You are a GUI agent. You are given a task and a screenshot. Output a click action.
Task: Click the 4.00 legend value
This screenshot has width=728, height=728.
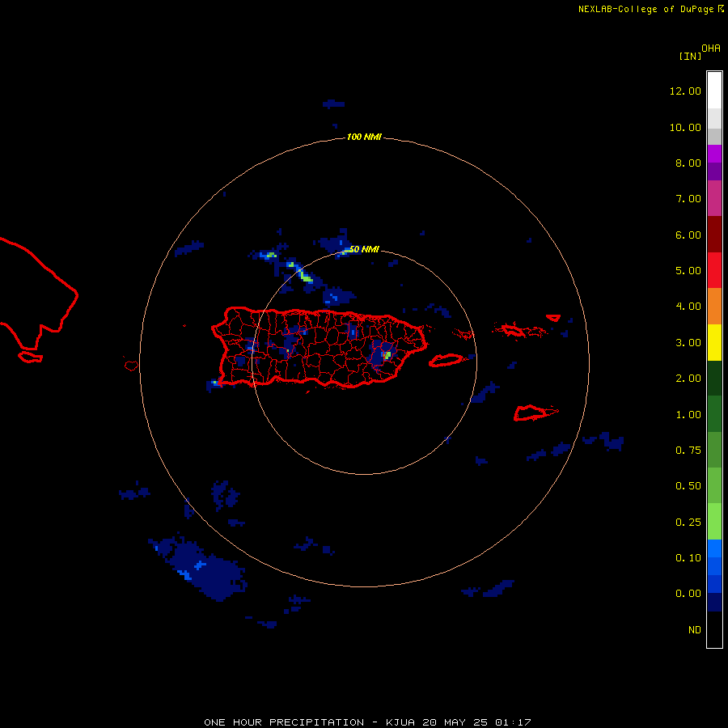[x=688, y=307]
